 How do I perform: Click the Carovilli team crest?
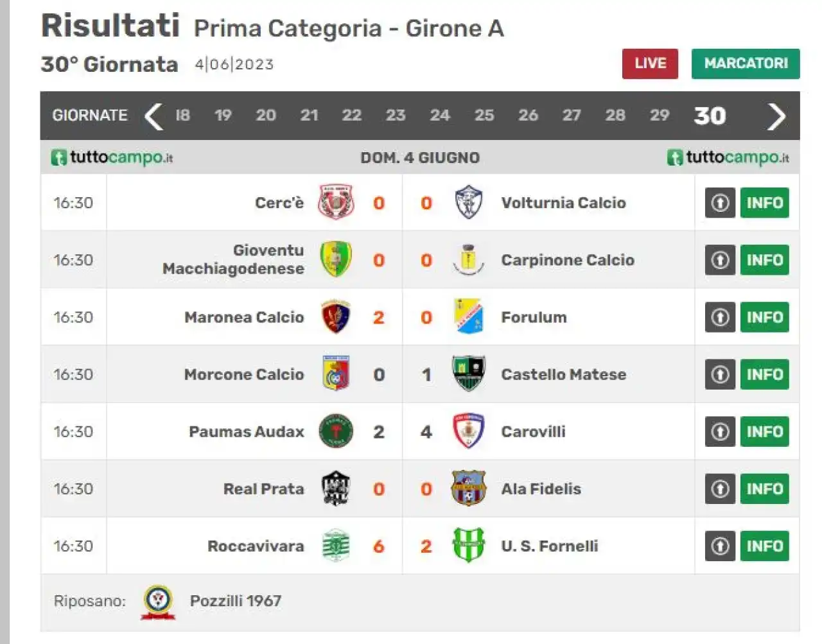tap(468, 431)
